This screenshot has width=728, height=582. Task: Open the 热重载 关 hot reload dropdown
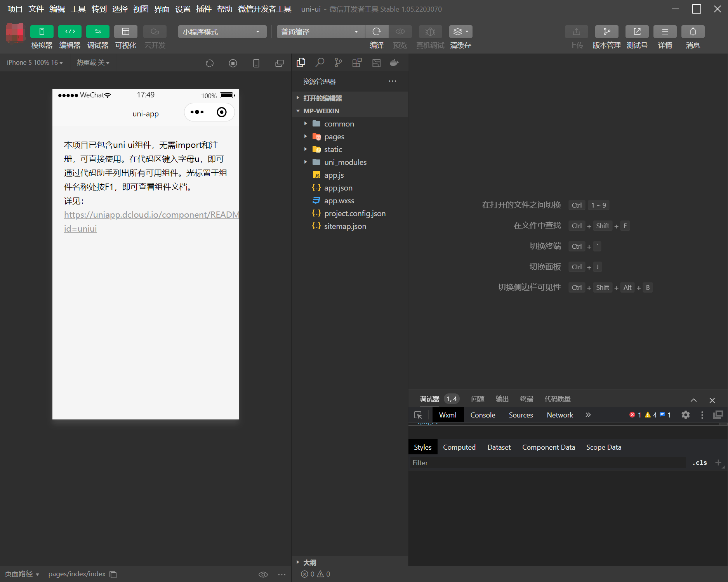coord(93,62)
